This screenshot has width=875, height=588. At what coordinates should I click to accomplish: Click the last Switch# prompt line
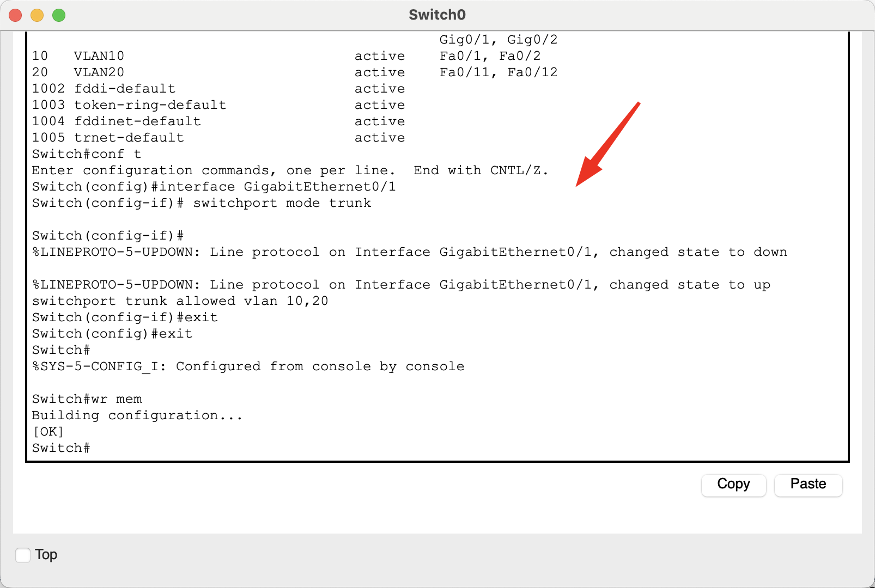pyautogui.click(x=61, y=448)
